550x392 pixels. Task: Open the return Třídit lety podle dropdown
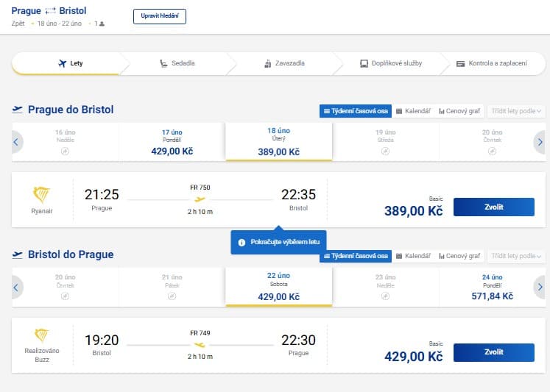point(516,256)
